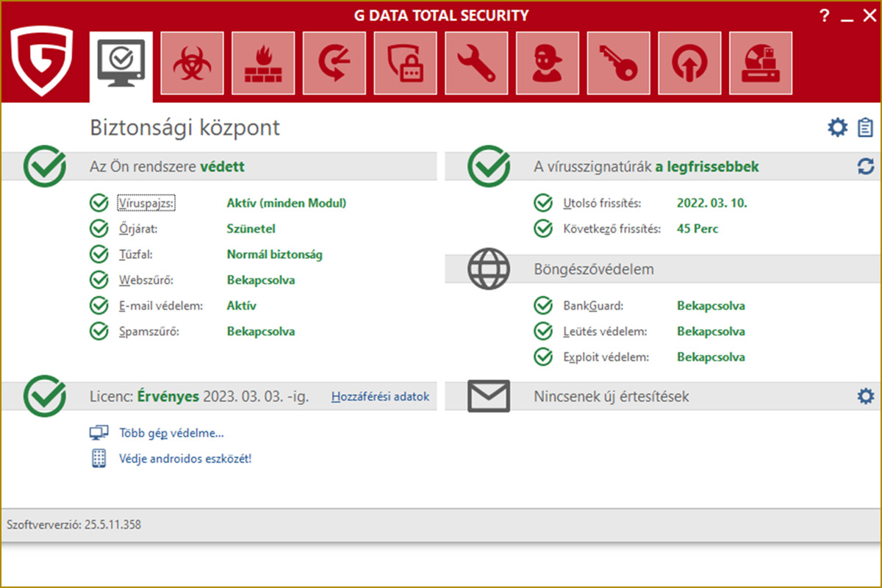Click the large checkmark beside Licenc
This screenshot has width=882, height=588.
(x=45, y=395)
